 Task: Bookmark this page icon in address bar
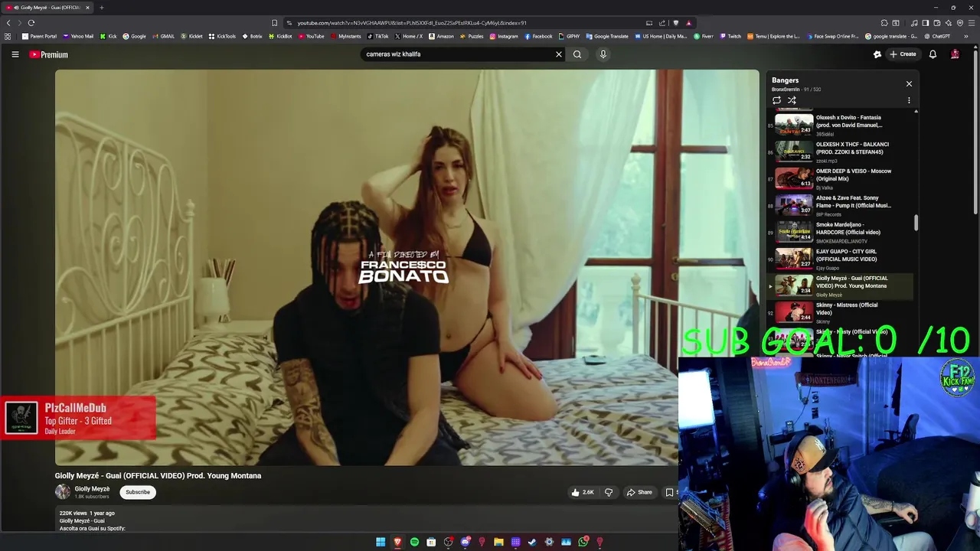275,23
